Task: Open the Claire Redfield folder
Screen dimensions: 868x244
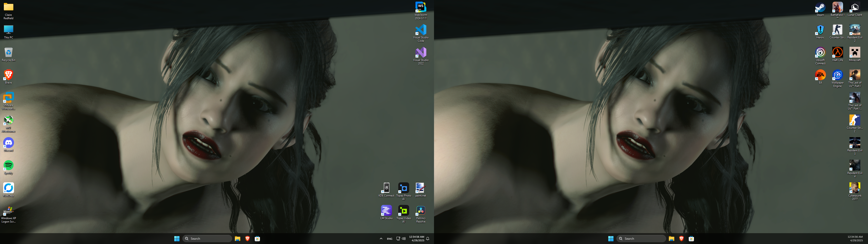Action: coord(8,11)
